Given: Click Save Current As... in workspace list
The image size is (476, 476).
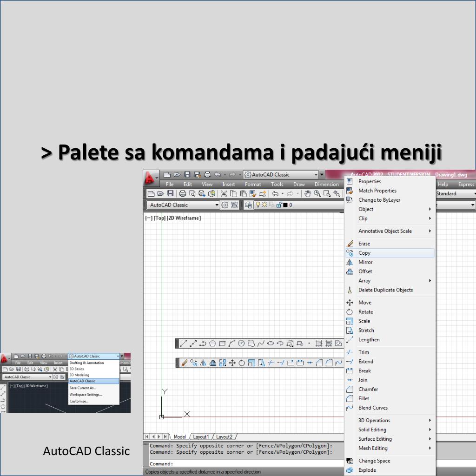Looking at the screenshot, I should pyautogui.click(x=94, y=388).
